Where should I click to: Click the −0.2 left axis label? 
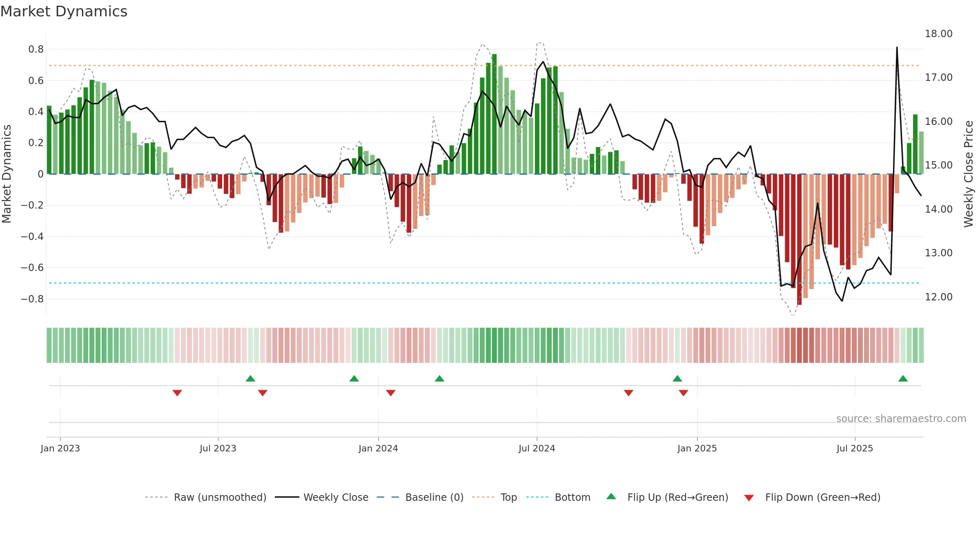[32, 205]
